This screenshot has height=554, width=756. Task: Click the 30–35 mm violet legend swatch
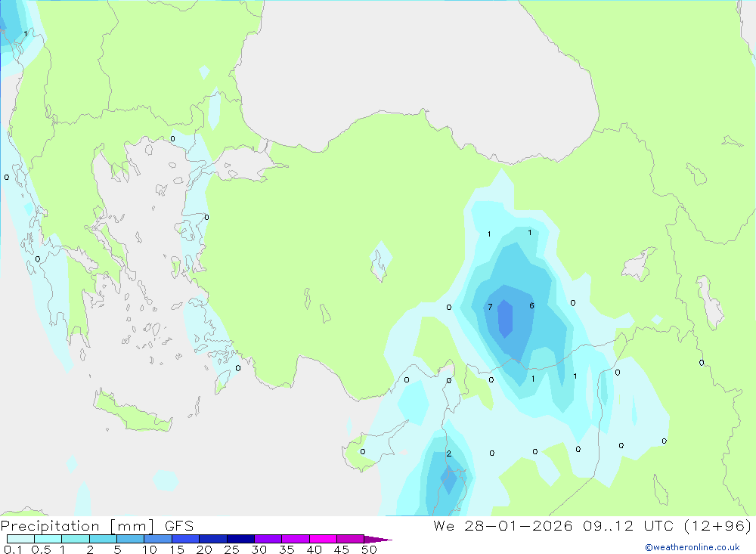(x=268, y=539)
